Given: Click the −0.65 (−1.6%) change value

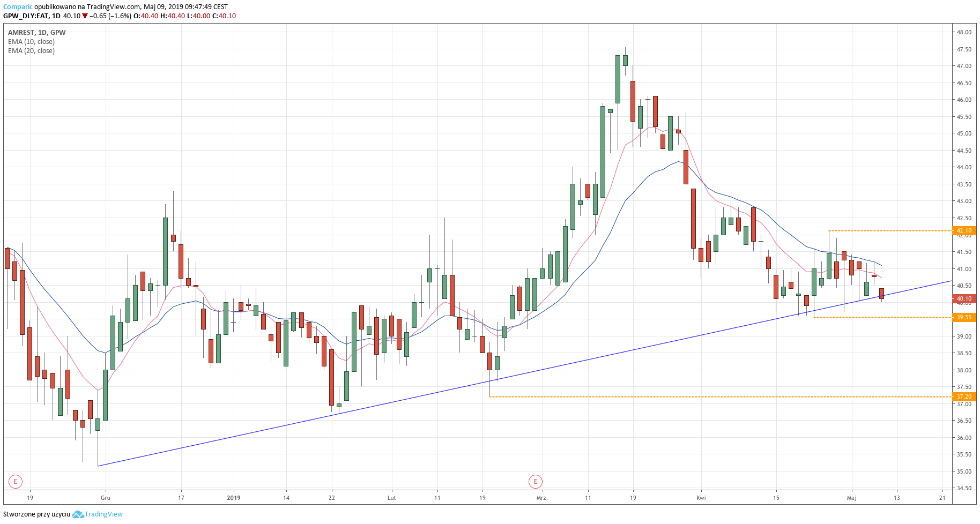Looking at the screenshot, I should [x=110, y=16].
